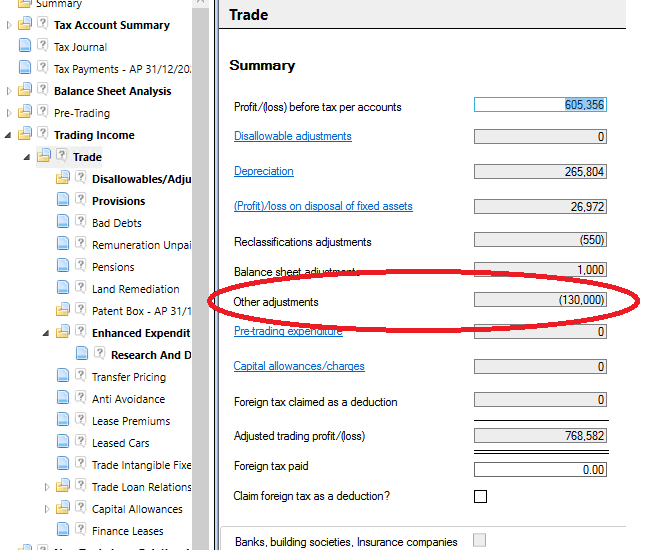Click the open folder icon beside Trade
This screenshot has width=649, height=550.
pyautogui.click(x=43, y=155)
